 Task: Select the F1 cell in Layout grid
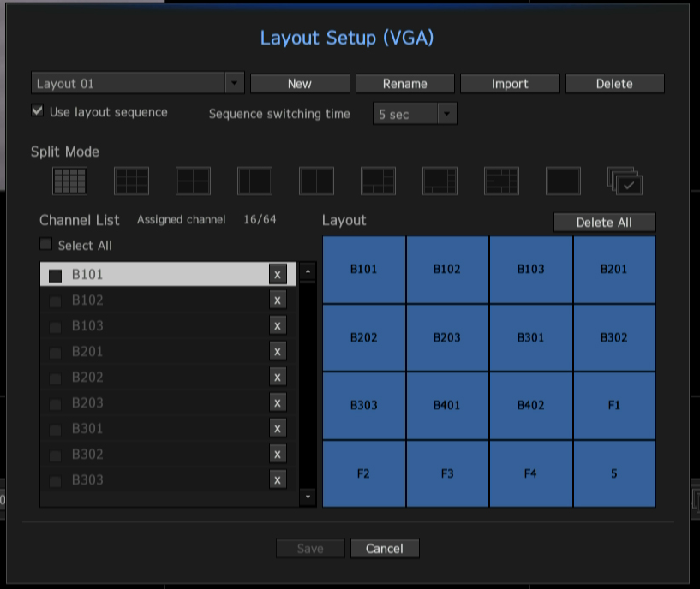614,406
